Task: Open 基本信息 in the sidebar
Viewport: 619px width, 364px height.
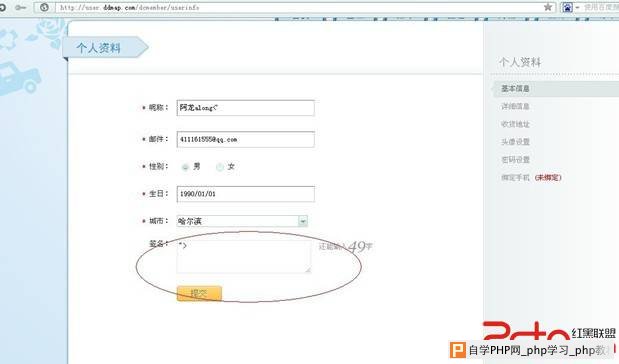Action: 515,88
